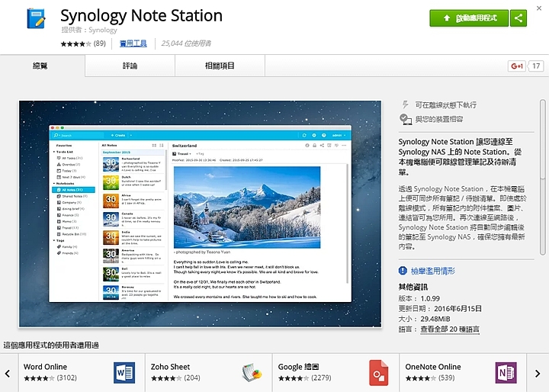Screen dimensions: 549x392
Task: Open the OneNote Online app card
Action: pos(463,373)
